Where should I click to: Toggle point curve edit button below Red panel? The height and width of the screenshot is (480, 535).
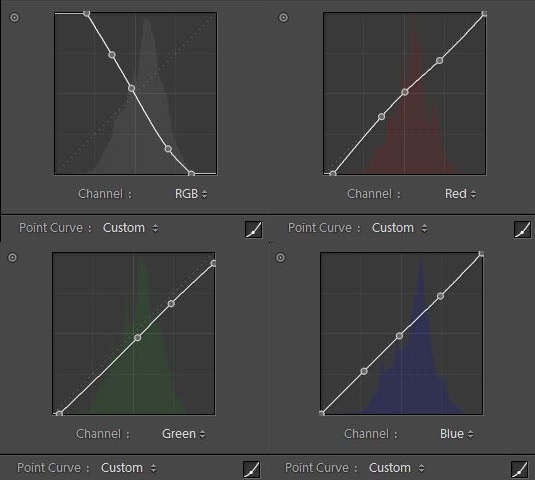tap(522, 229)
